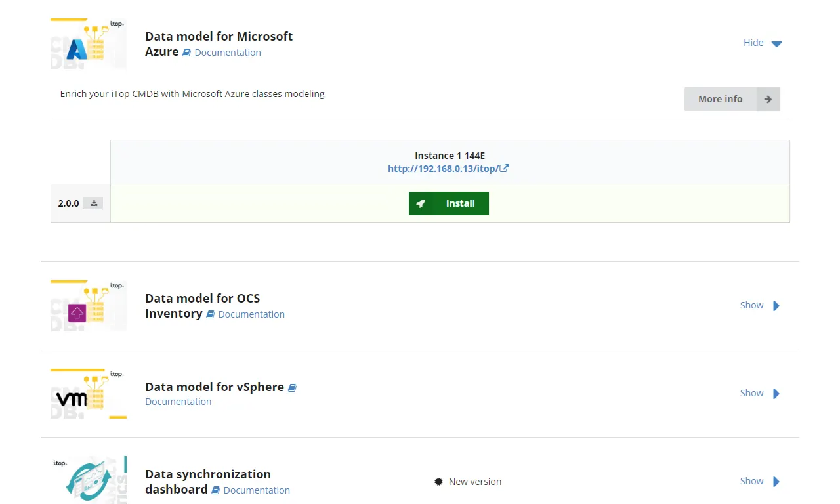
Task: Show details for Data synchronization dashboard
Action: [751, 481]
